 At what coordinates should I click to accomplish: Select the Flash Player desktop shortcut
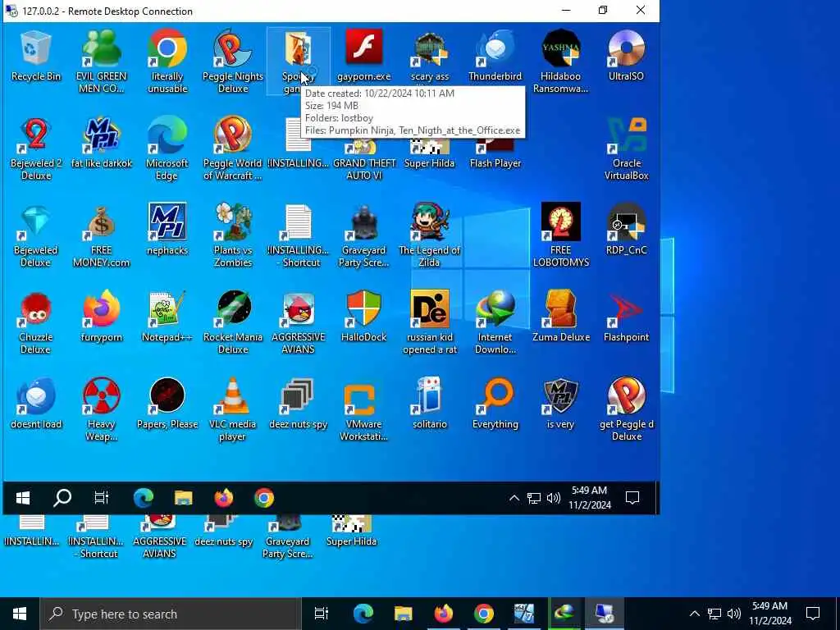pyautogui.click(x=495, y=153)
